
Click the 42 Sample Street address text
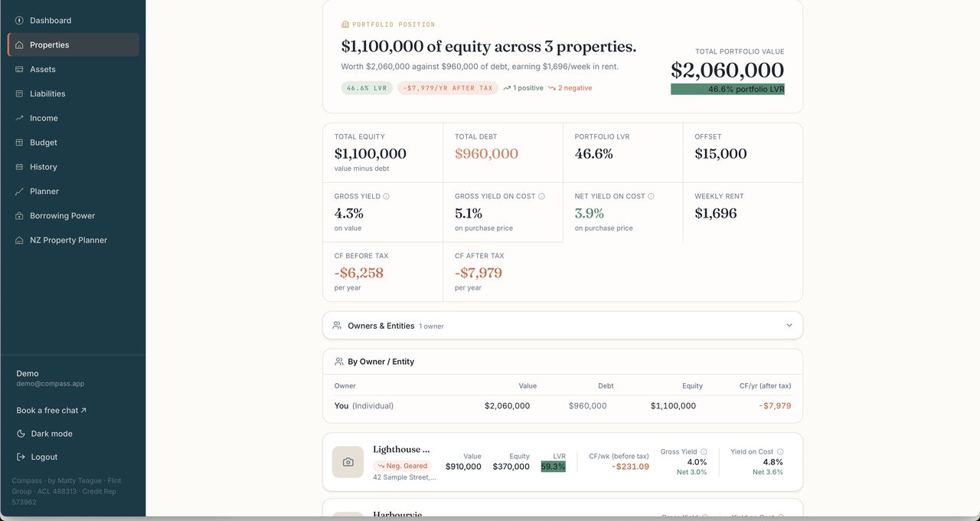404,477
